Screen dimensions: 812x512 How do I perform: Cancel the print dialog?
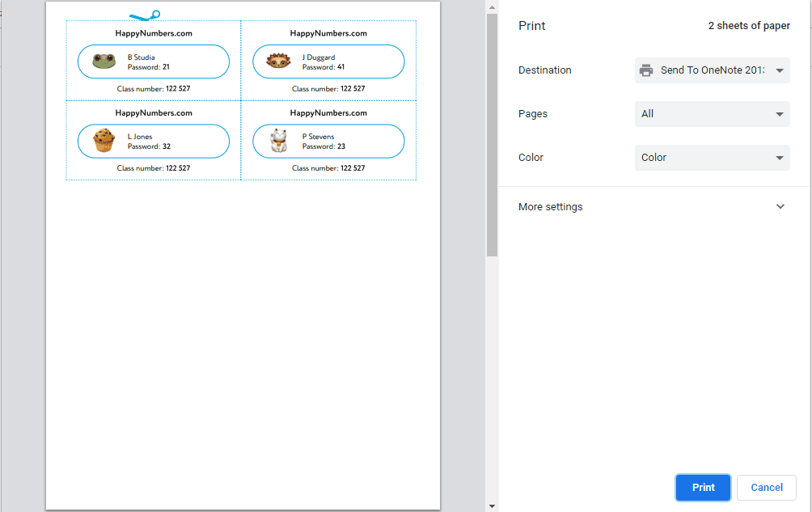point(767,487)
